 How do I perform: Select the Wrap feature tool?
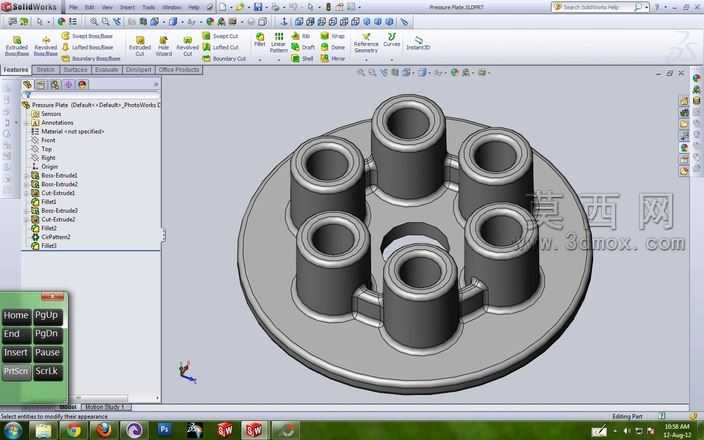click(333, 36)
